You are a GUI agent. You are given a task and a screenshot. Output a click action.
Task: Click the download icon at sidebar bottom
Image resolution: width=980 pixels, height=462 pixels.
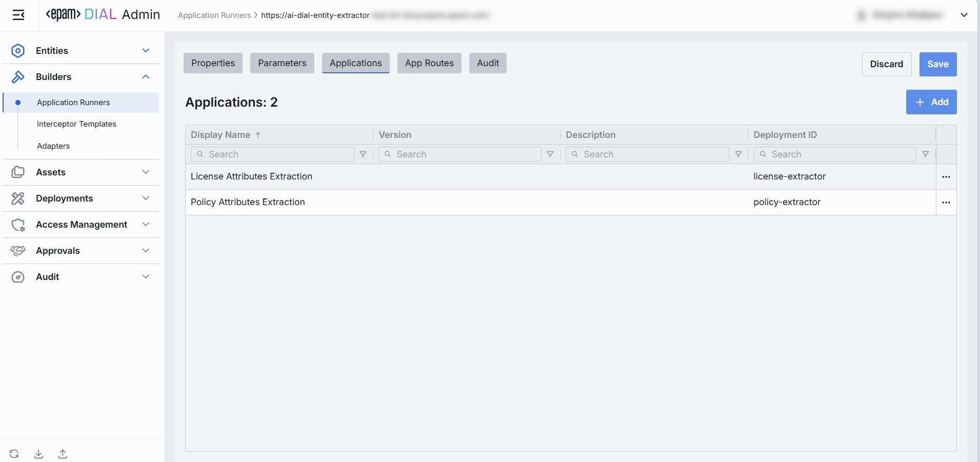[38, 454]
